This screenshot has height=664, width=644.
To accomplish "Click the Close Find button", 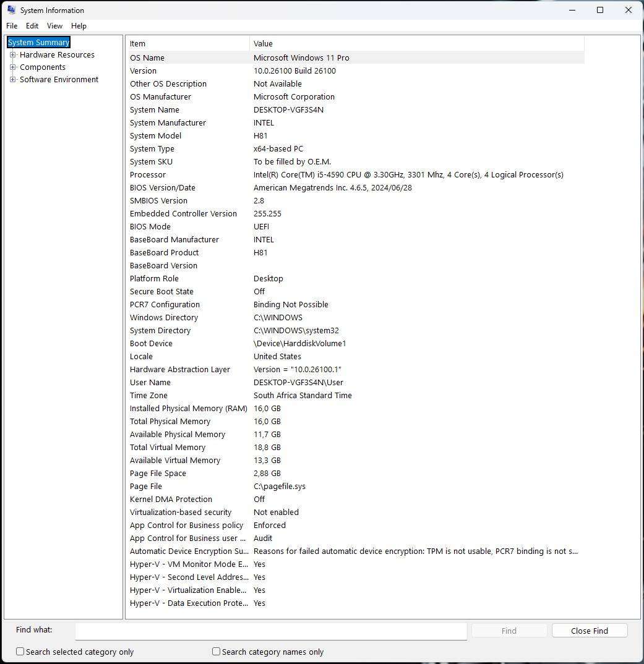I will [589, 630].
